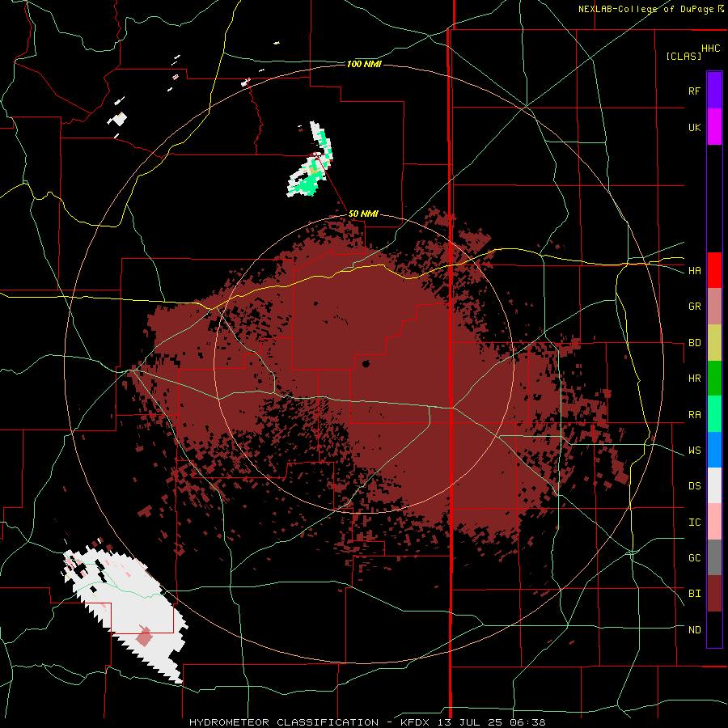The image size is (728, 728).
Task: Click the 50 NMI range ring label
Action: click(363, 214)
